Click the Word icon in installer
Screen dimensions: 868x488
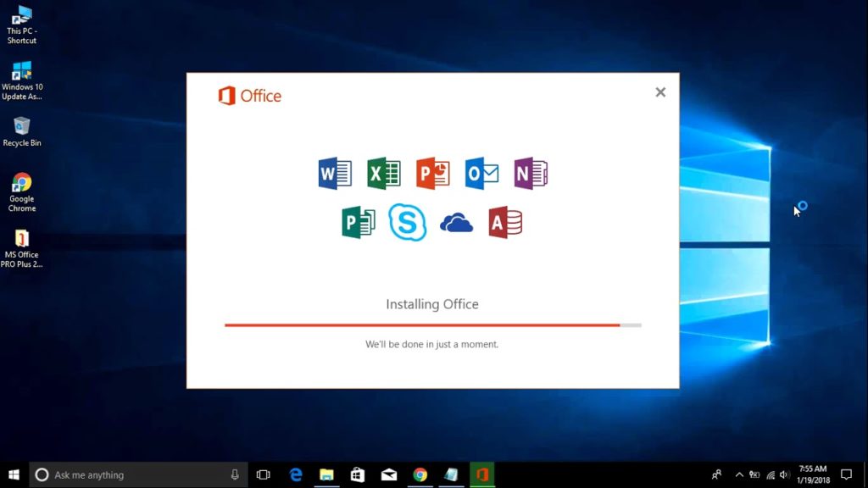point(335,174)
